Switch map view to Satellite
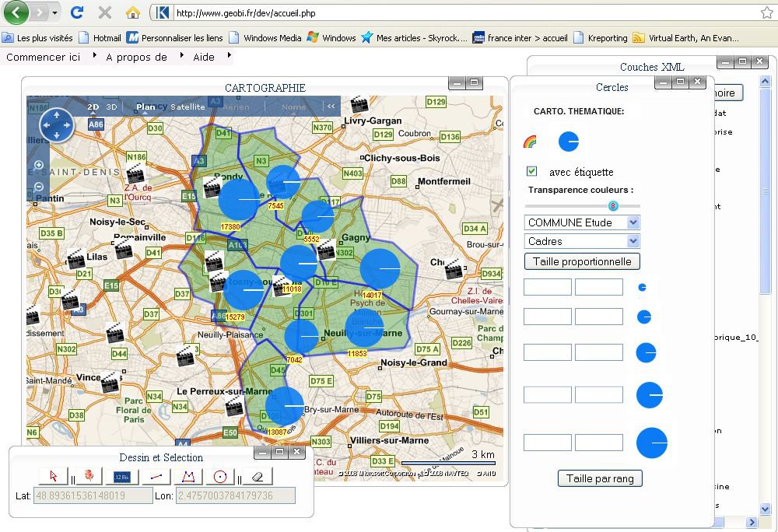Viewport: 778px width, 532px height. (x=187, y=107)
